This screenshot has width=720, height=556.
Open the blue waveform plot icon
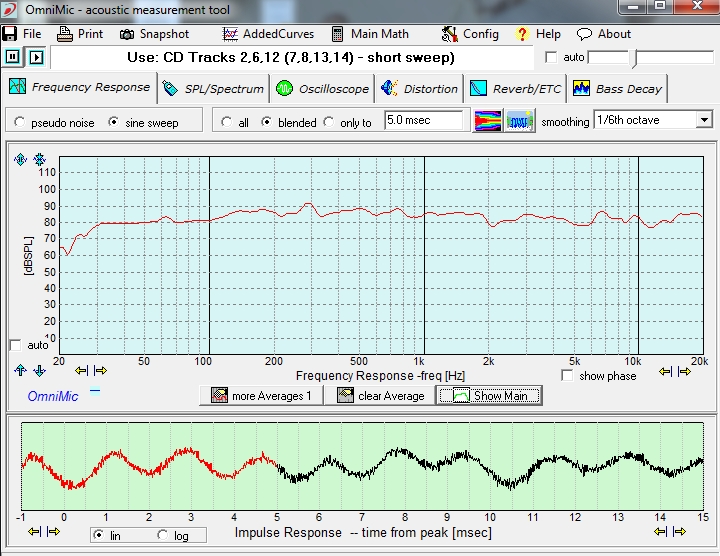click(520, 121)
